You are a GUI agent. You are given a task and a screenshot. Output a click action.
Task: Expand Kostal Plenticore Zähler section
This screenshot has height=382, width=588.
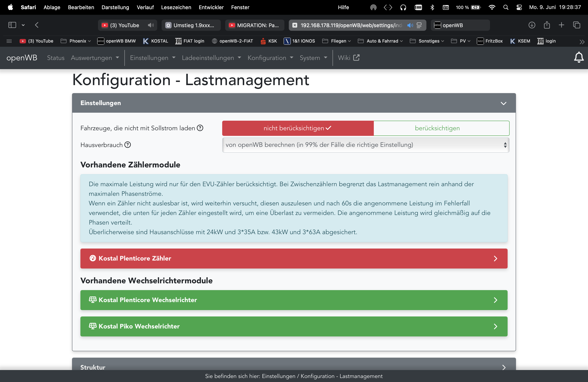(x=294, y=258)
